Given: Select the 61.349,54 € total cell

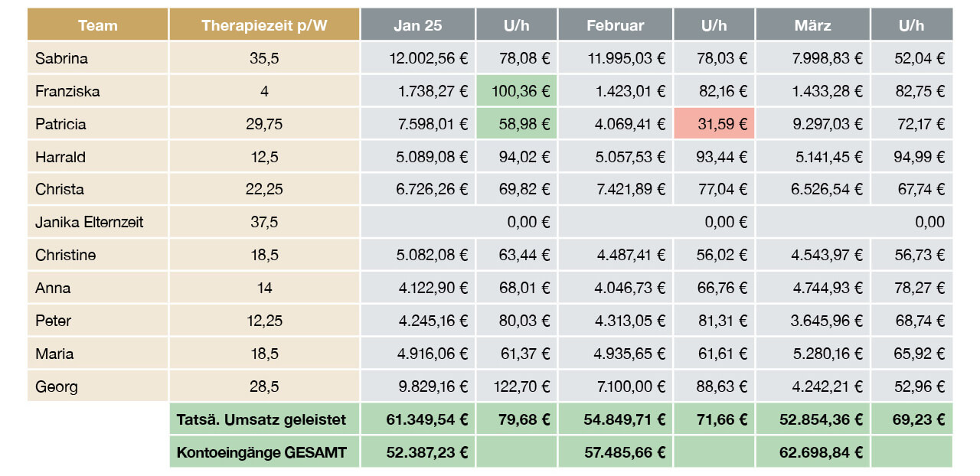Looking at the screenshot, I should pos(418,420).
